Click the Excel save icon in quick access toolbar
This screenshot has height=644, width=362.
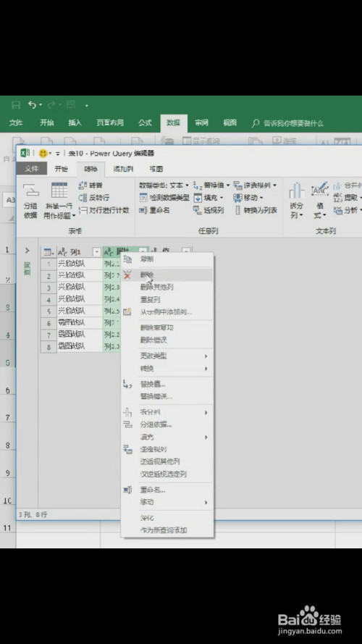click(x=16, y=105)
